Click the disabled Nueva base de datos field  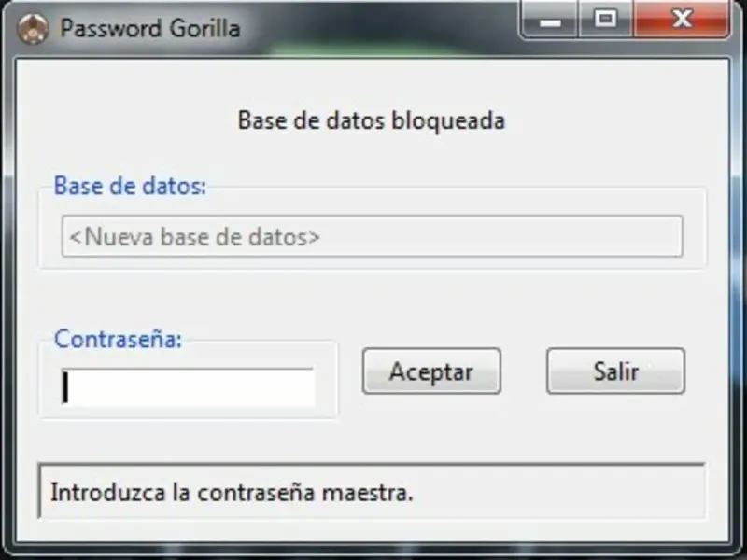[x=372, y=236]
